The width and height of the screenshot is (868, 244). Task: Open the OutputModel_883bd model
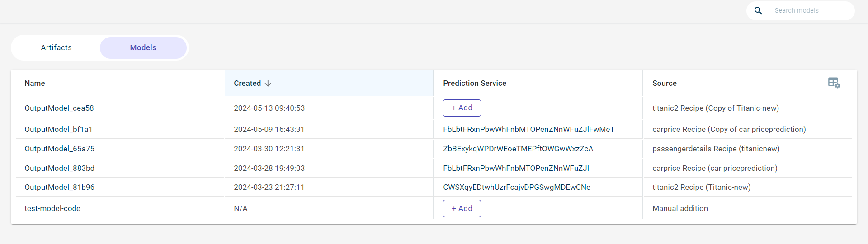59,168
